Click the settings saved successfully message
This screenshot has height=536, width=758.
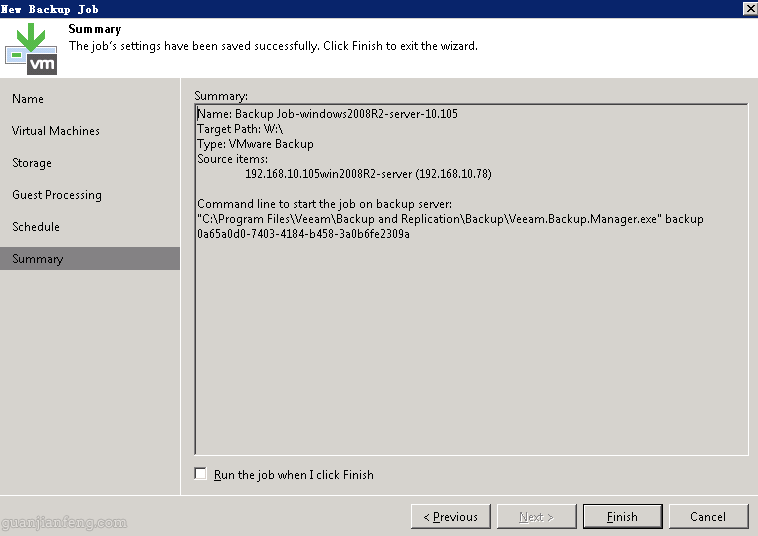(x=273, y=46)
